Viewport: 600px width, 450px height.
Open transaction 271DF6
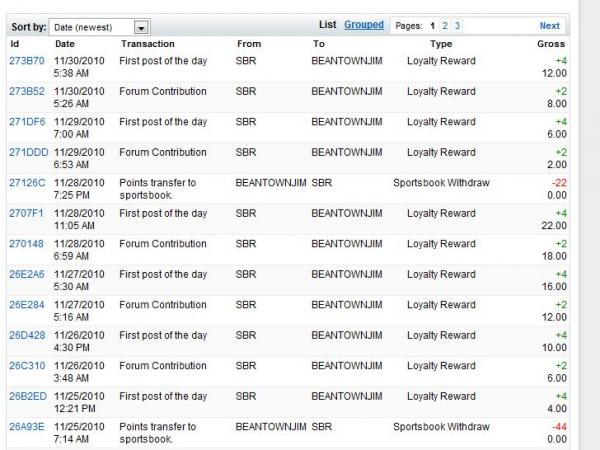(x=27, y=122)
